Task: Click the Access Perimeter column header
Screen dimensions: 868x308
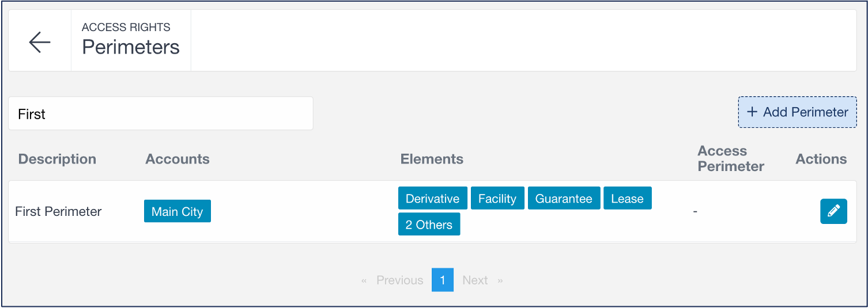Action: pos(730,159)
